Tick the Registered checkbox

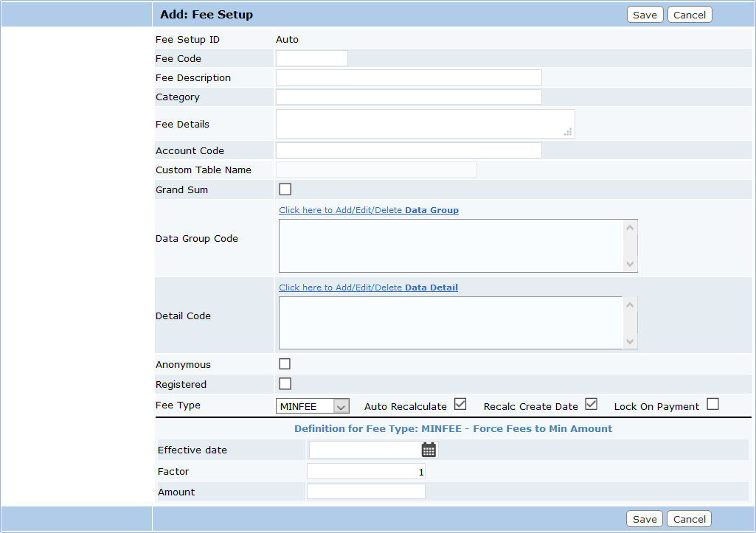285,384
